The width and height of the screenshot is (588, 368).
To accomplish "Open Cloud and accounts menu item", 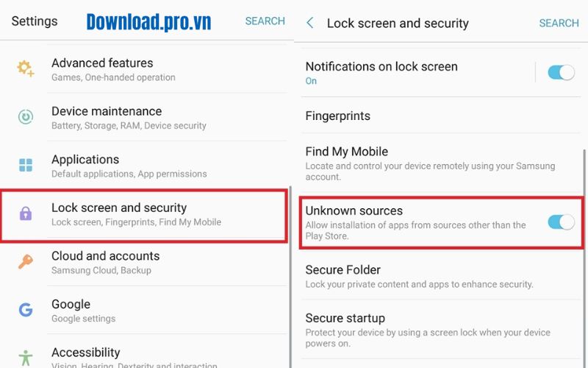I will coord(105,262).
